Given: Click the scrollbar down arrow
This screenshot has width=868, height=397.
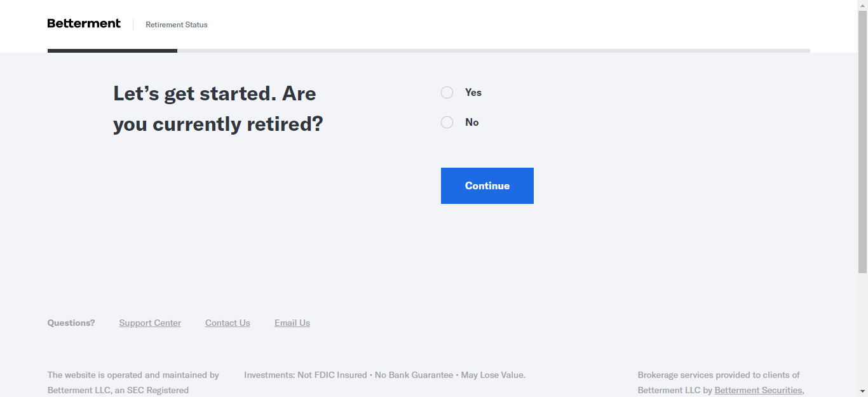Looking at the screenshot, I should pos(862,392).
